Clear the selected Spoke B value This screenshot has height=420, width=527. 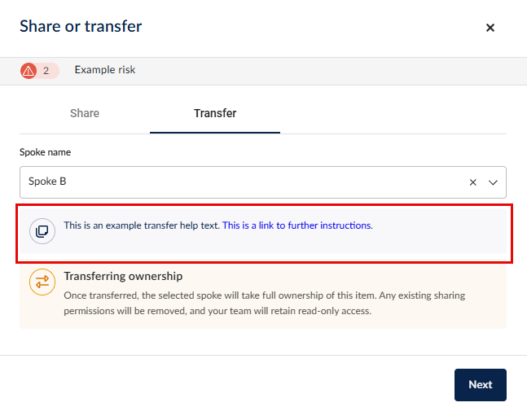[x=473, y=182]
